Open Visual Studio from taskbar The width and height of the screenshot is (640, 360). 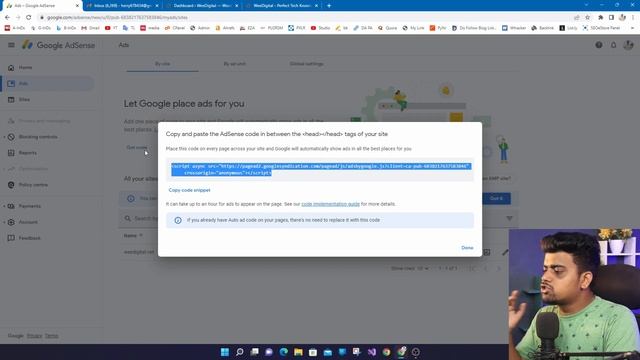(371, 352)
